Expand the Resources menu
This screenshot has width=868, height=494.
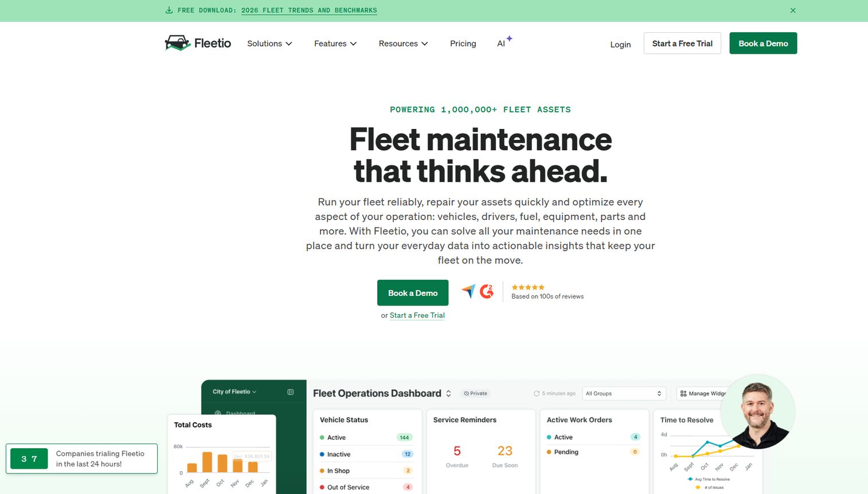[x=403, y=44]
